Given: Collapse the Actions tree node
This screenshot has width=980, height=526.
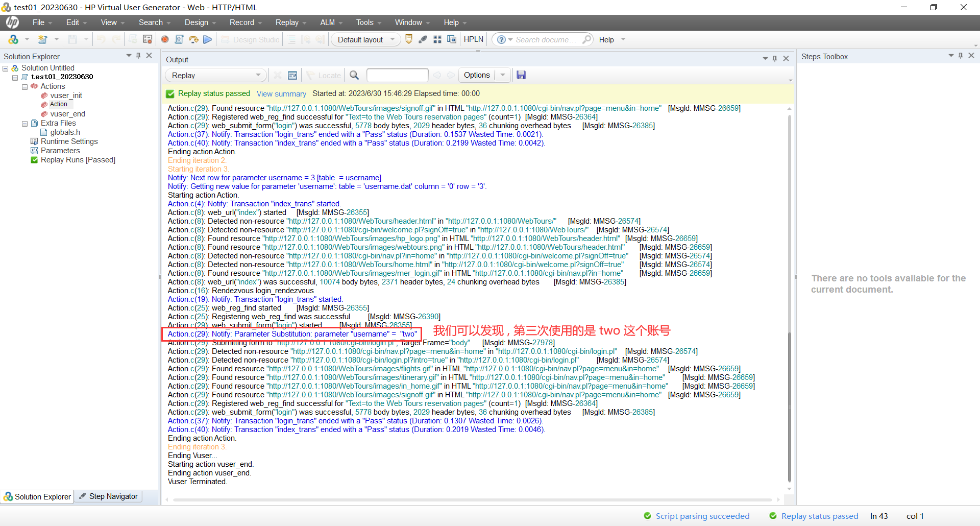Looking at the screenshot, I should 24,87.
